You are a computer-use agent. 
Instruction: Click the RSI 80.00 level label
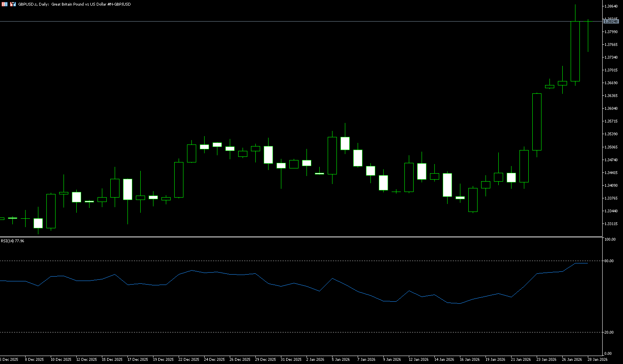609,261
